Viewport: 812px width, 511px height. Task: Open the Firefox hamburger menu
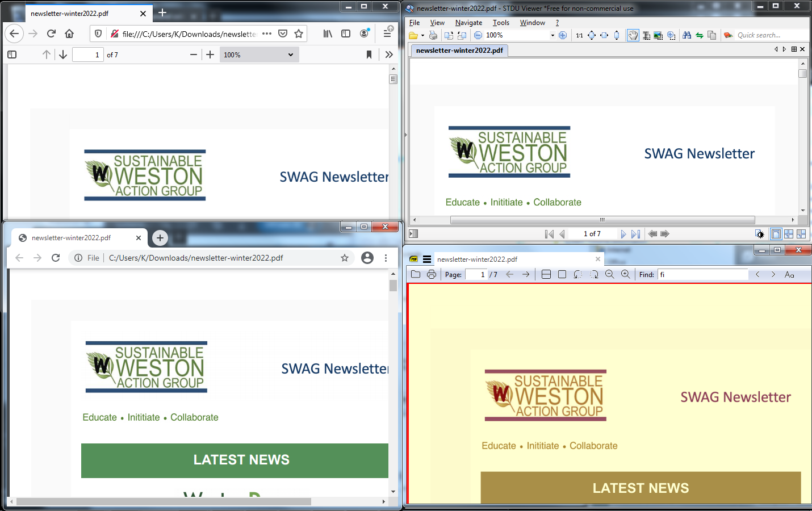point(387,33)
